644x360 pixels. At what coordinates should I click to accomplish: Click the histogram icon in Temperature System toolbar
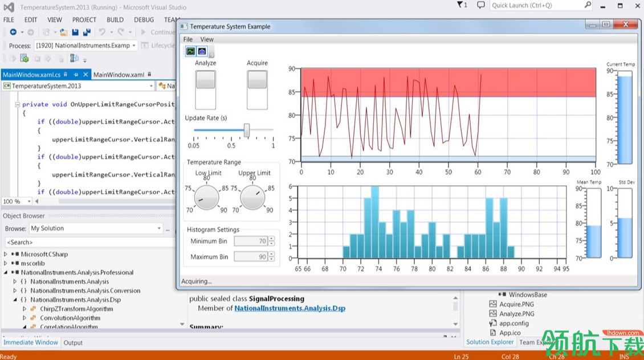pos(202,51)
